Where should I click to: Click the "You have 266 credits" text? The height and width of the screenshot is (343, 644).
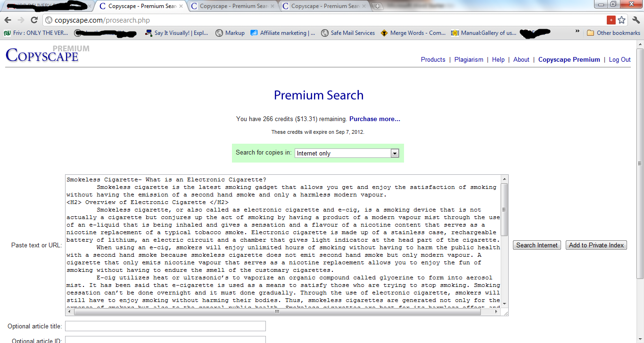point(291,119)
